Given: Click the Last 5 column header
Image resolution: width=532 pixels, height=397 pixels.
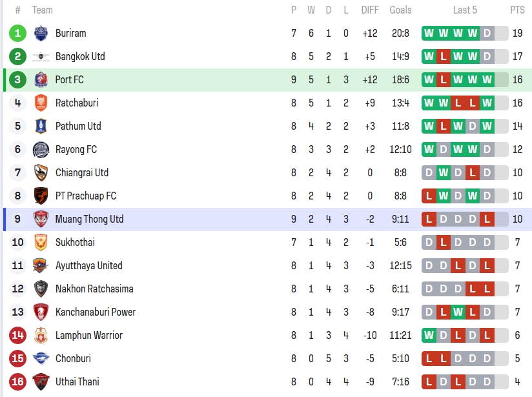Looking at the screenshot, I should (465, 10).
